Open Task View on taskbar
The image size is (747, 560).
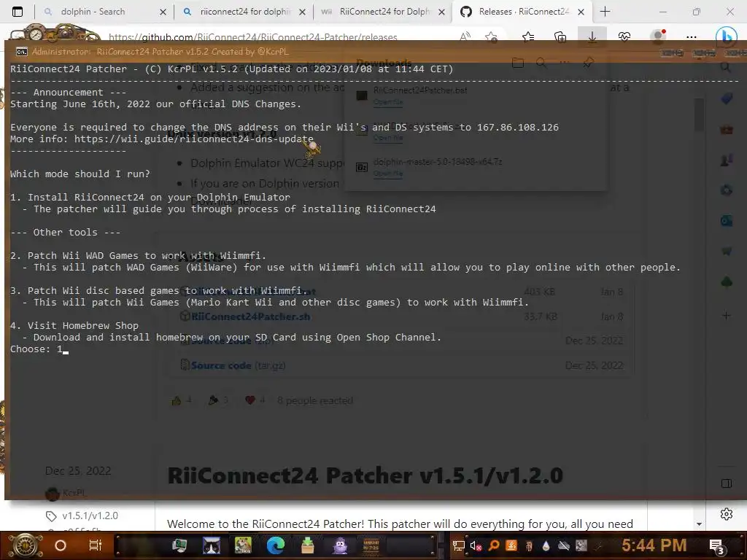click(96, 545)
